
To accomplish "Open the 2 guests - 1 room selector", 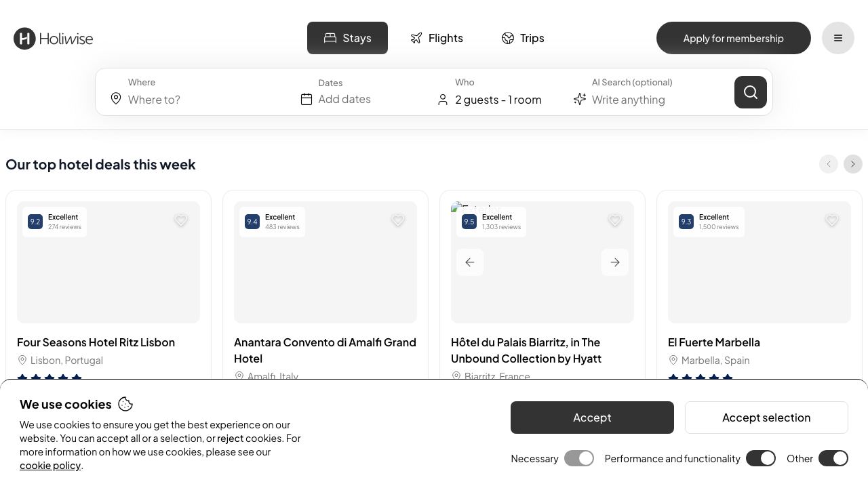I will (498, 100).
